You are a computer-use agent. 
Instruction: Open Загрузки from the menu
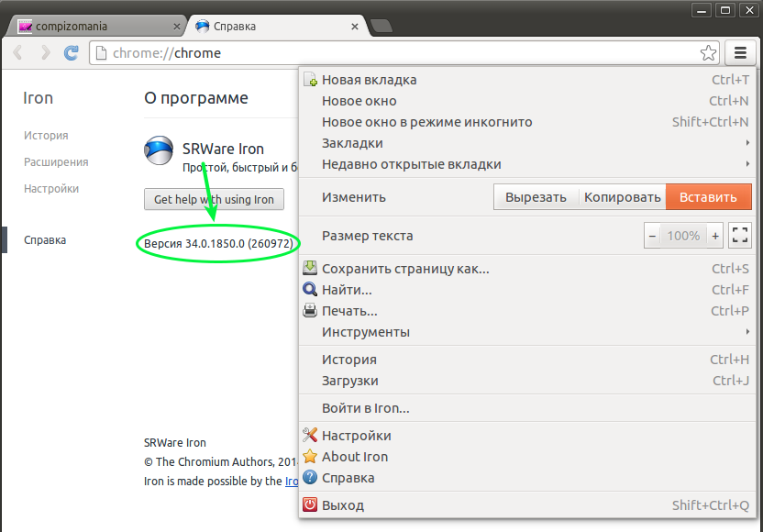527,381
